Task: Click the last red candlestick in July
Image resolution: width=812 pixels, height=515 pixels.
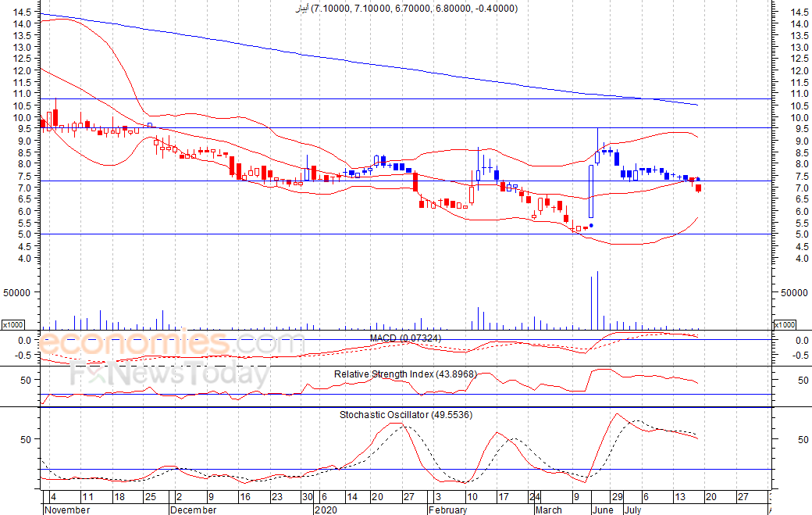Action: point(698,188)
